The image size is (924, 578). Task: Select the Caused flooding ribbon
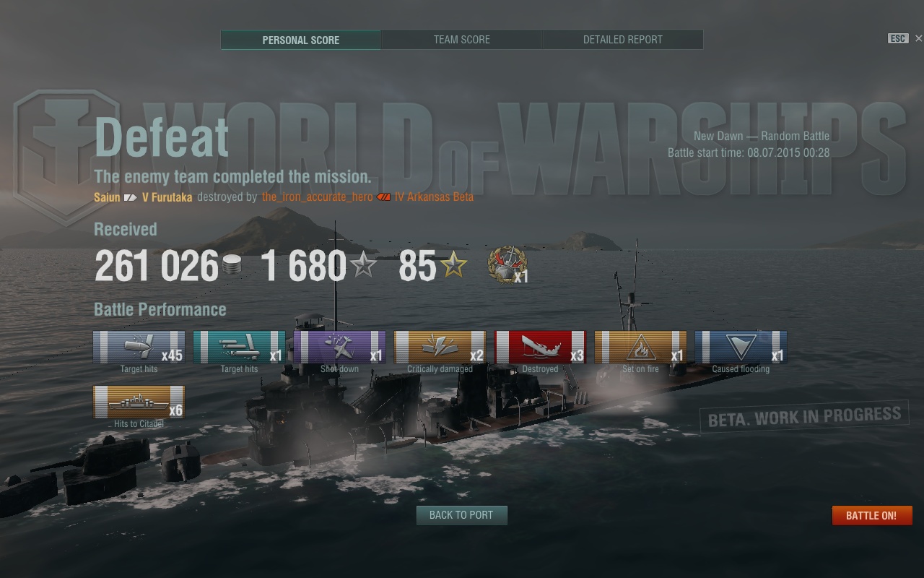coord(741,347)
